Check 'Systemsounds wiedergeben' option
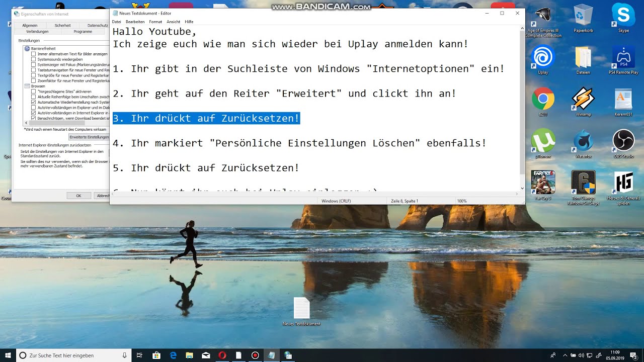The height and width of the screenshot is (362, 644). point(34,59)
